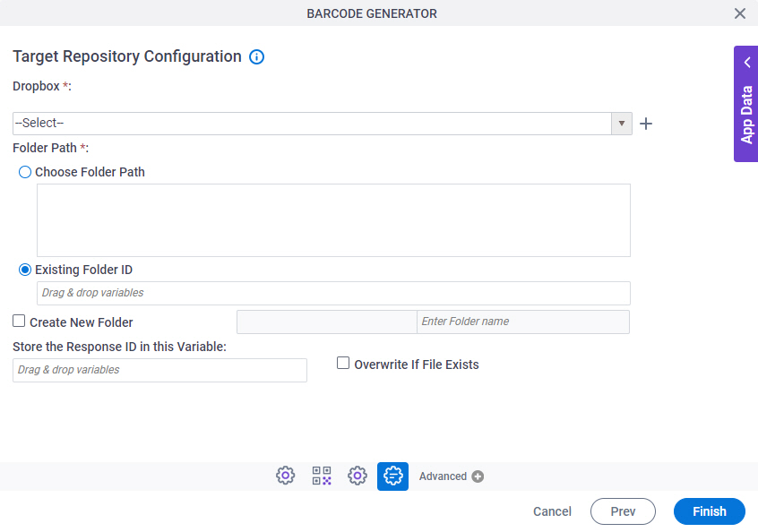
Task: Open the Dropbox selection dropdown
Action: [621, 123]
